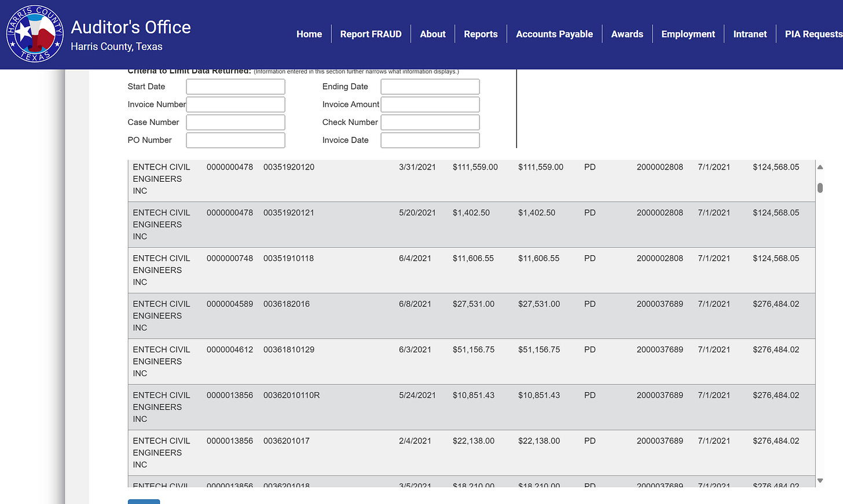Click the Auditor's Office title text

point(131,27)
